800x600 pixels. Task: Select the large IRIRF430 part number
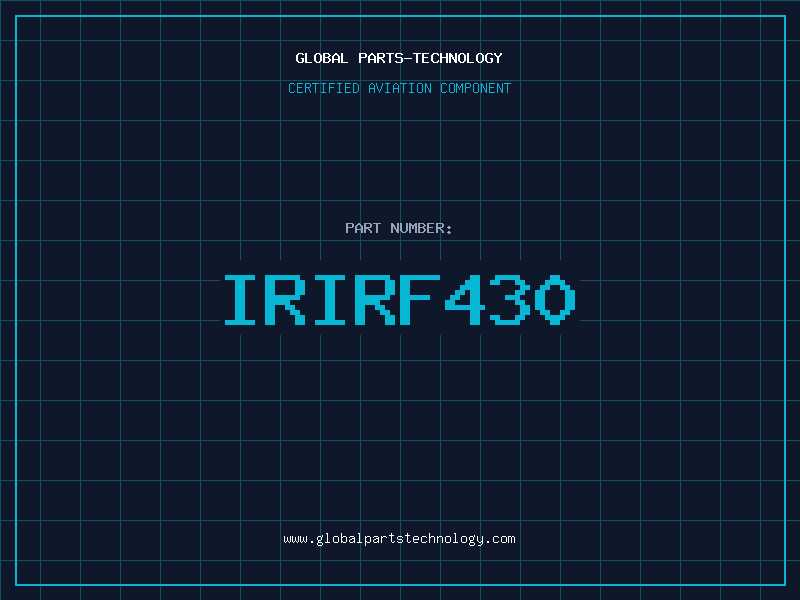tap(399, 300)
